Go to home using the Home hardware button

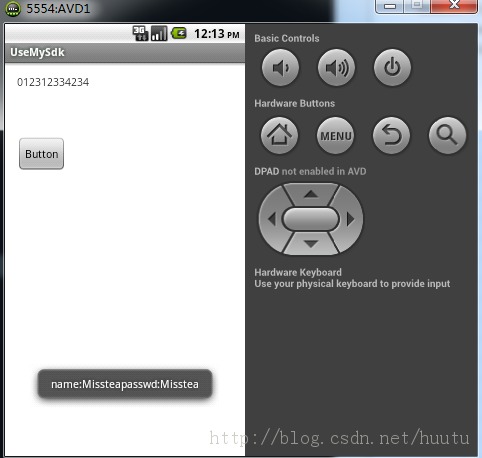pos(279,135)
